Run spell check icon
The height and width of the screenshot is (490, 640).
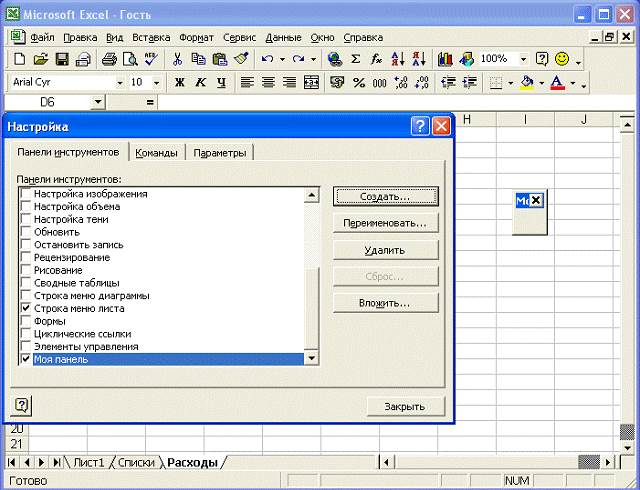151,60
